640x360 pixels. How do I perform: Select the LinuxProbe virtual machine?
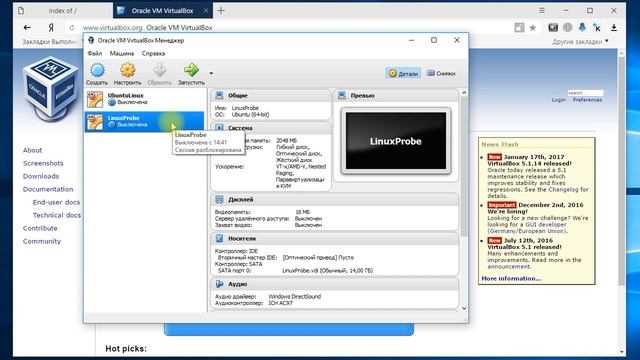(x=144, y=122)
